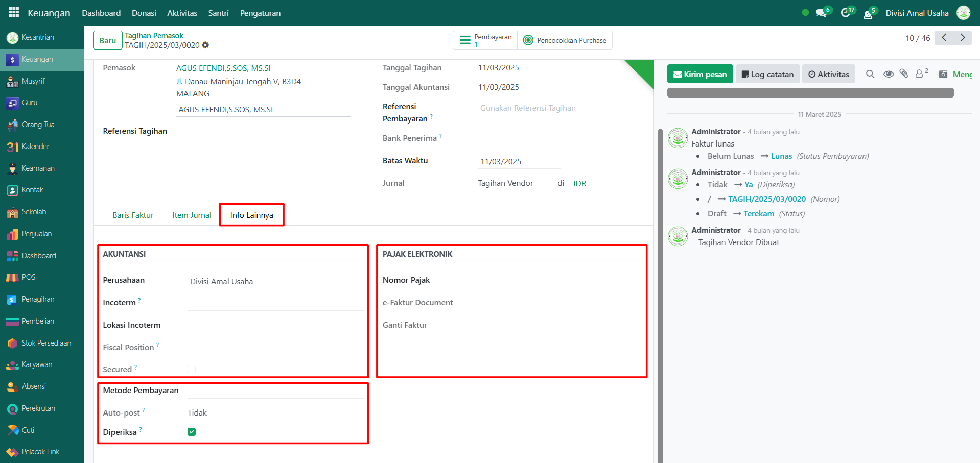
Task: Switch to the Baris Faktur tab
Action: coord(133,215)
